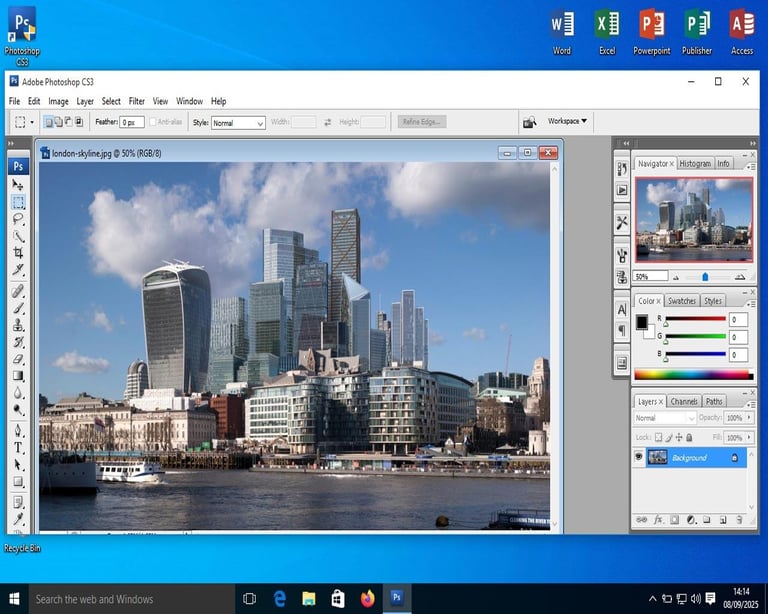This screenshot has height=614, width=768.
Task: Choose New selection mode in options bar
Action: pyautogui.click(x=48, y=121)
